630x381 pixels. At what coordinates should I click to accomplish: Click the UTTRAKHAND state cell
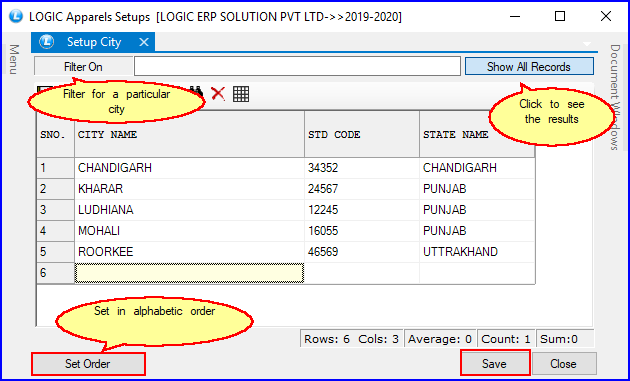tap(477, 252)
